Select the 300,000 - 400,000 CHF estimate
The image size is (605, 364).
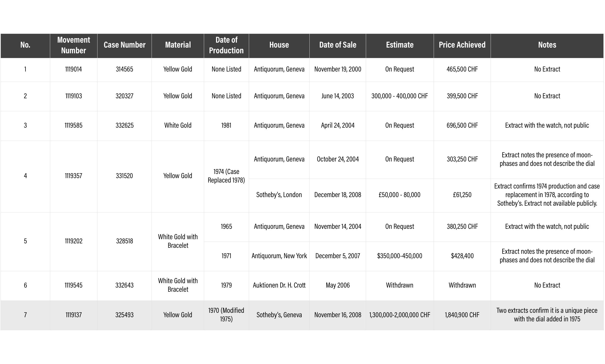pyautogui.click(x=400, y=96)
